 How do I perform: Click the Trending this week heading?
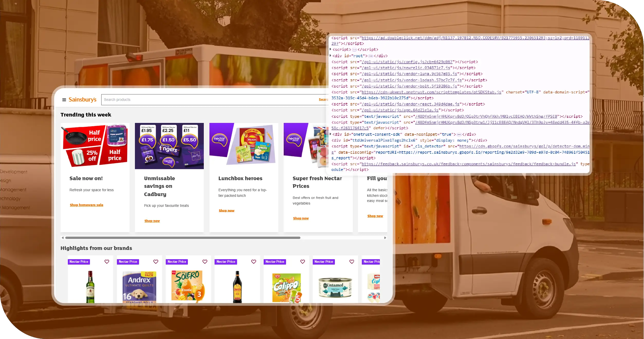click(86, 115)
